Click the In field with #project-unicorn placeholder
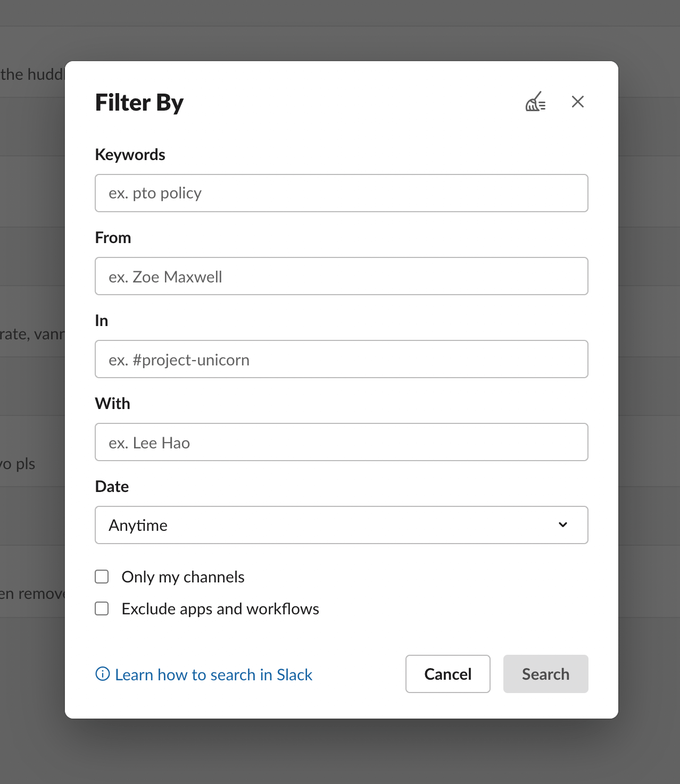680x784 pixels. (341, 359)
